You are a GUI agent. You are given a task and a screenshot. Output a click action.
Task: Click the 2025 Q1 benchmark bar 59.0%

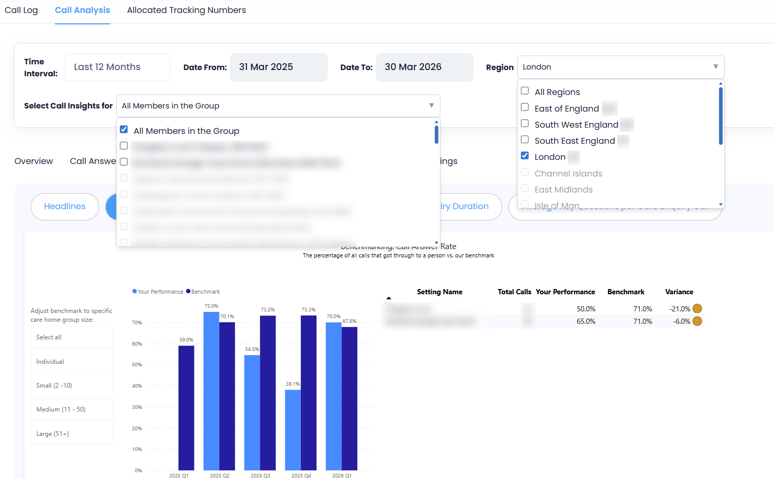pos(186,408)
